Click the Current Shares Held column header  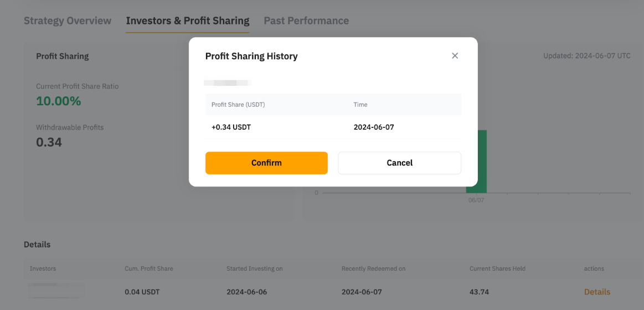[497, 268]
